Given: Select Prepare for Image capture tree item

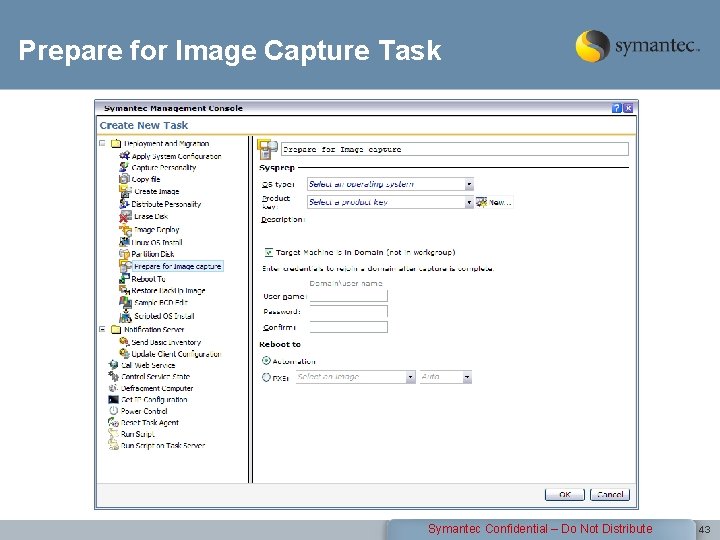Looking at the screenshot, I should 178,266.
